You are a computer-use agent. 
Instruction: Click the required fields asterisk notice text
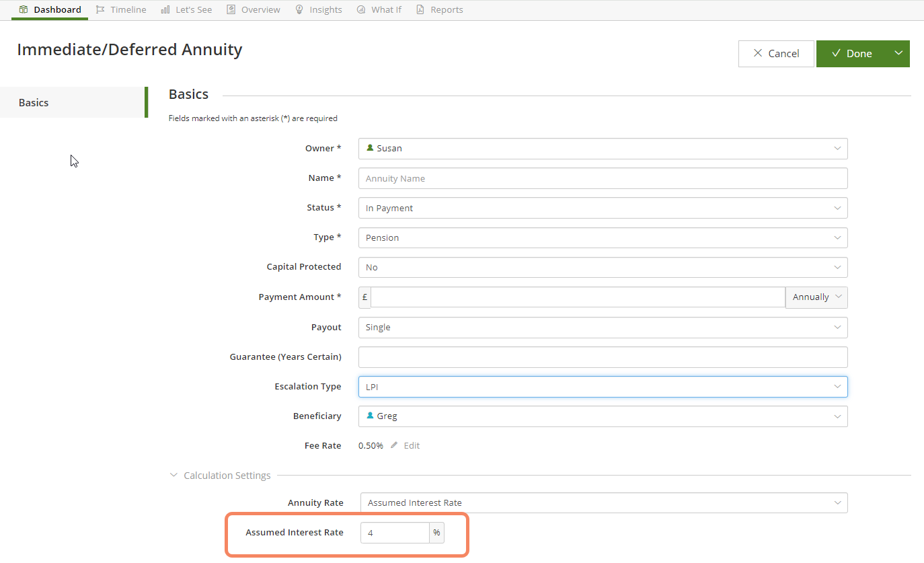[x=253, y=118]
